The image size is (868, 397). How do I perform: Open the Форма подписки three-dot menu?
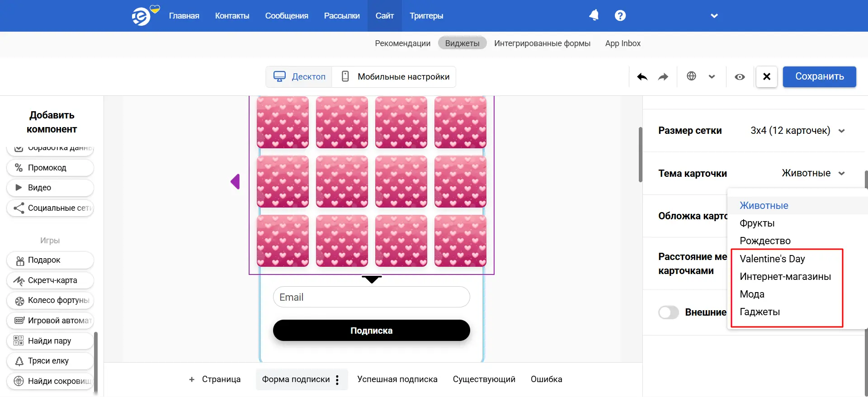(x=337, y=380)
